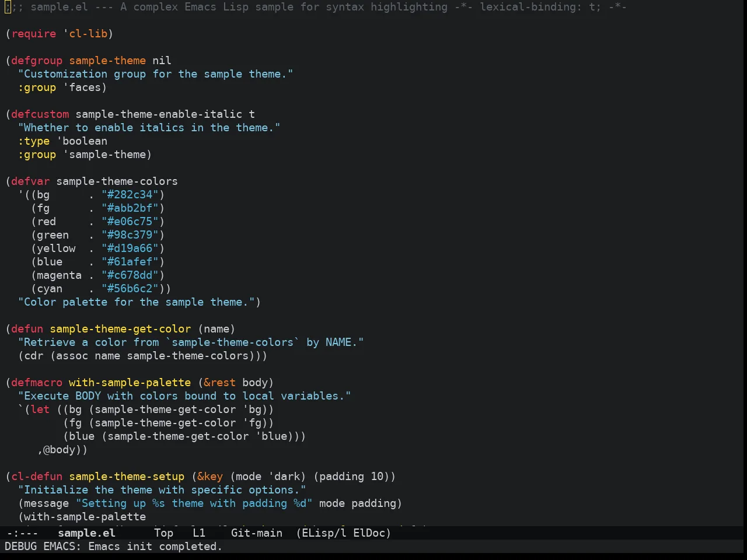This screenshot has width=747, height=560.
Task: Click the ELisp/l major mode indicator
Action: point(324,533)
